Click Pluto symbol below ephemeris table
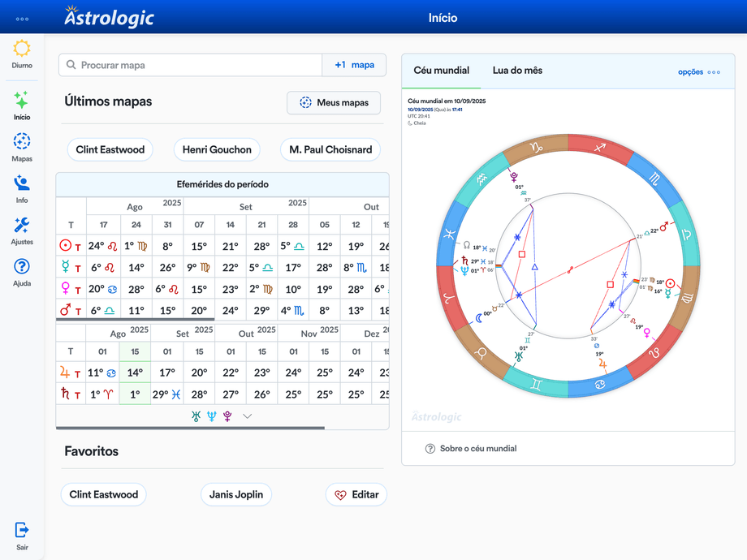Image resolution: width=747 pixels, height=560 pixels. (x=227, y=416)
